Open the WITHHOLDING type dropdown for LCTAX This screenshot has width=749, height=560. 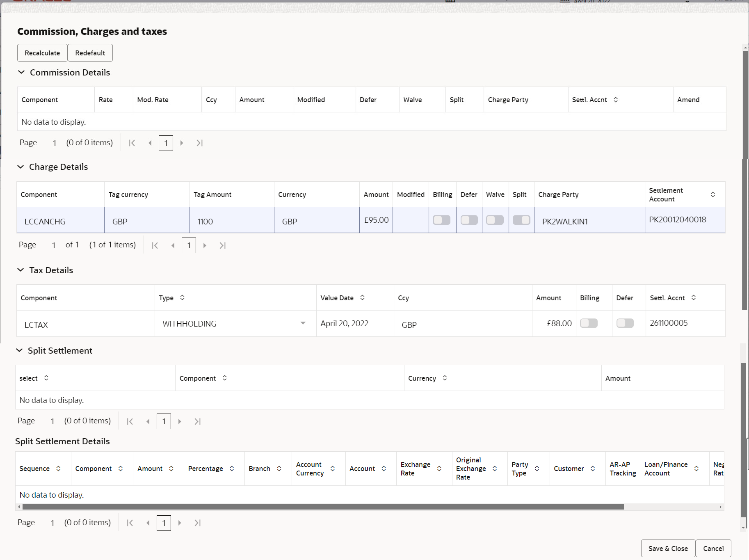click(x=303, y=323)
